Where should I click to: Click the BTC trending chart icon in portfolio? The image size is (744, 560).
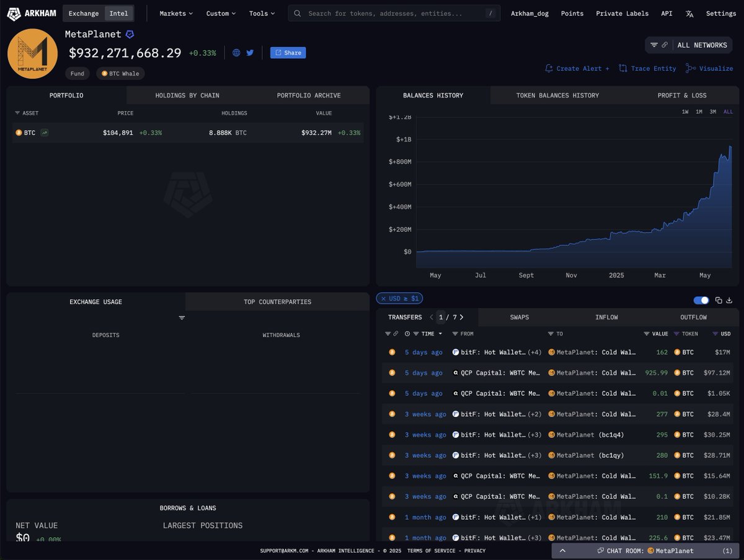45,133
